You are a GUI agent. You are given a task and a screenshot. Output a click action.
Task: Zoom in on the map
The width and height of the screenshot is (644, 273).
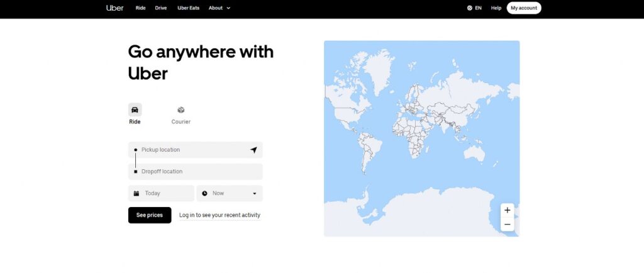point(508,209)
